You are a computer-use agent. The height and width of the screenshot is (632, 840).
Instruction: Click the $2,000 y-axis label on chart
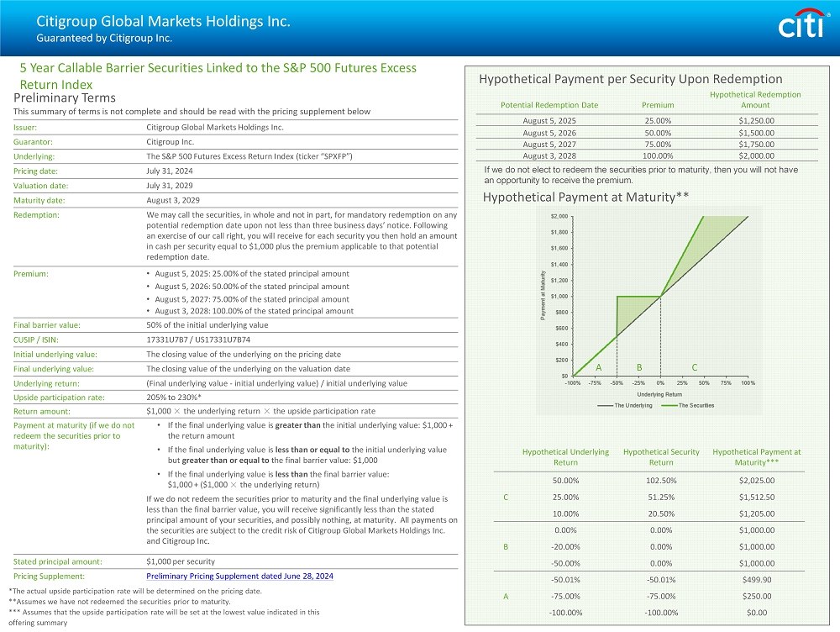pyautogui.click(x=557, y=216)
